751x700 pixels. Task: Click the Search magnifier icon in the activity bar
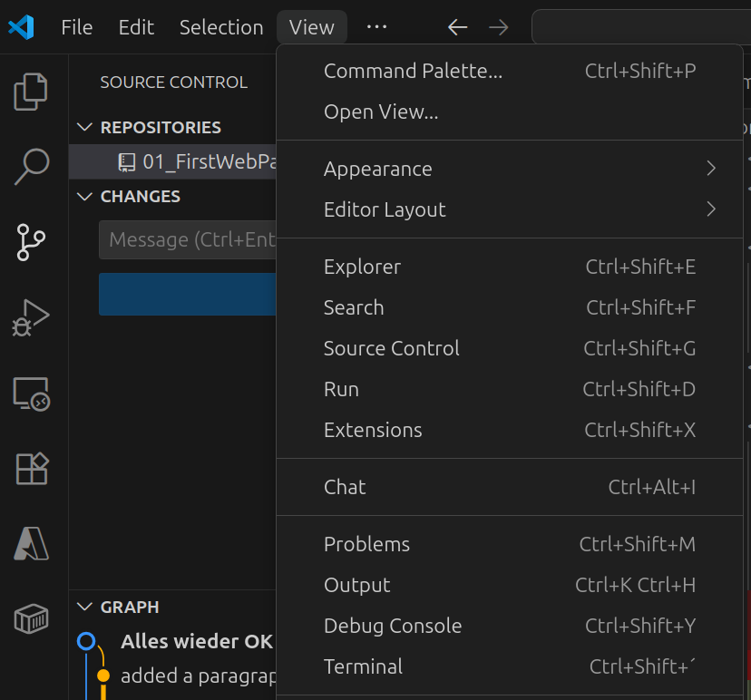coord(31,166)
